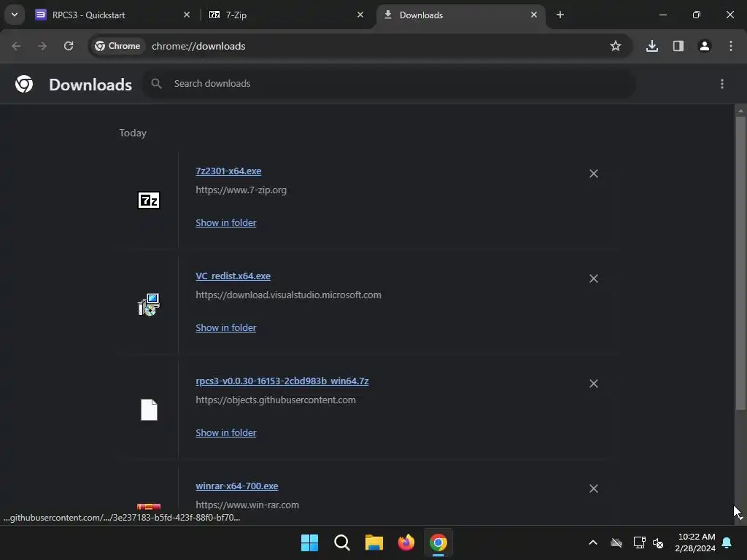The width and height of the screenshot is (747, 560).
Task: Click the Search downloads field
Action: [x=390, y=84]
